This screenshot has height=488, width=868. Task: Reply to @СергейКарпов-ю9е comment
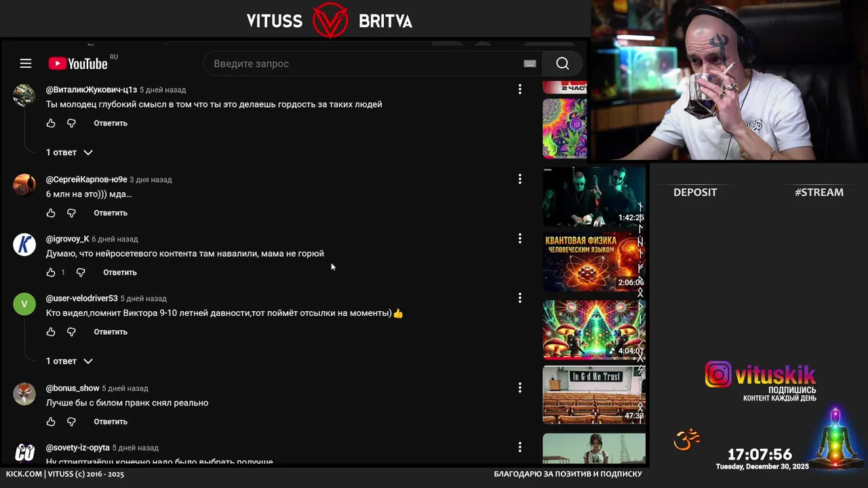111,213
